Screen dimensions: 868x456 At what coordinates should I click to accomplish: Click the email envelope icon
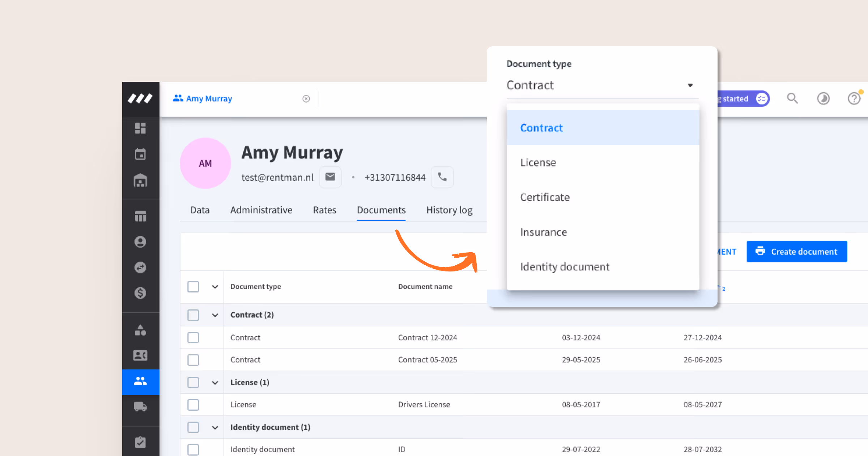(x=330, y=177)
